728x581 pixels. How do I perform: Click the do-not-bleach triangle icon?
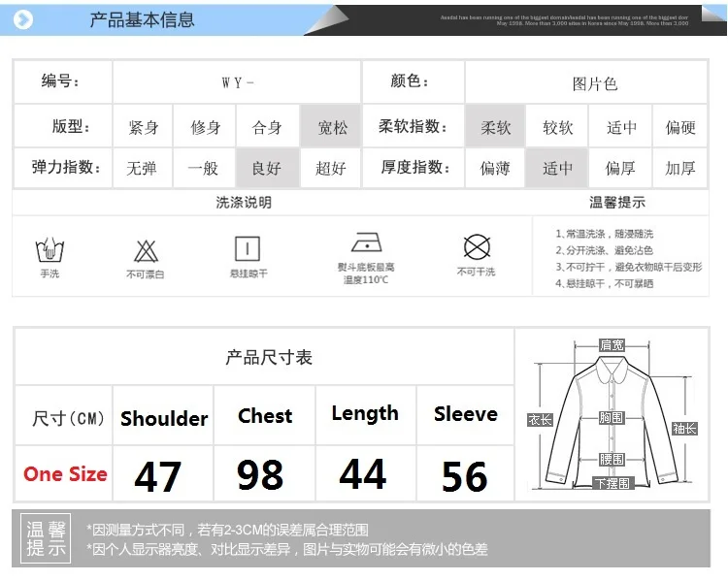point(146,251)
